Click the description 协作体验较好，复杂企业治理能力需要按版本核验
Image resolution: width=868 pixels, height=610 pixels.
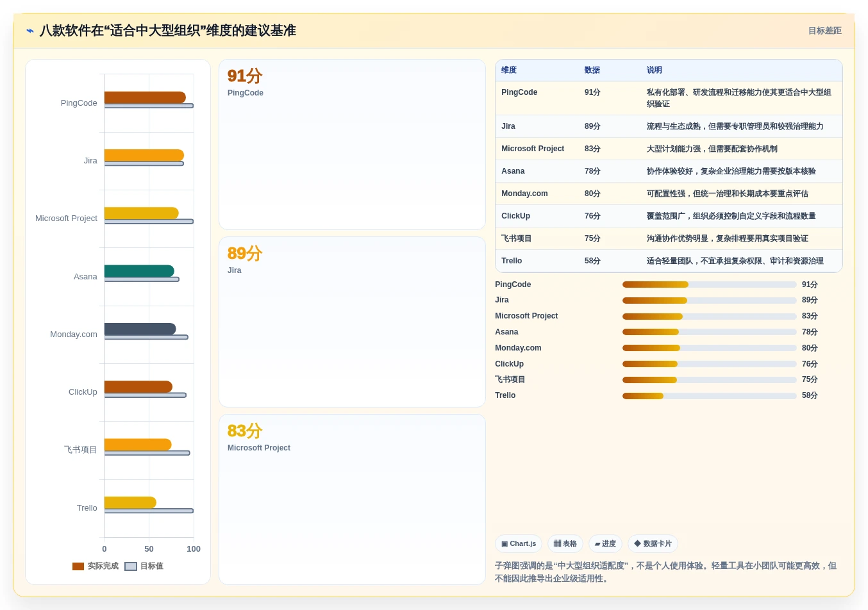point(731,171)
